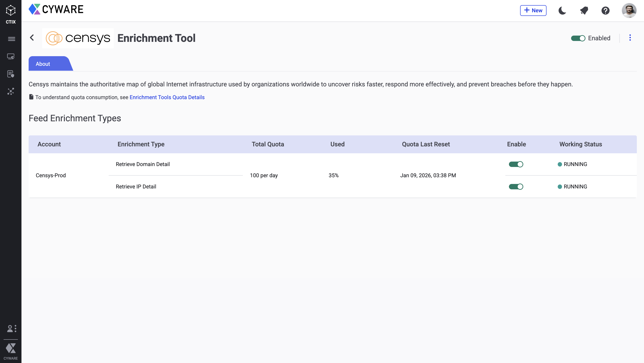Viewport: 644px width, 363px height.
Task: Go back using the left chevron
Action: point(32,38)
